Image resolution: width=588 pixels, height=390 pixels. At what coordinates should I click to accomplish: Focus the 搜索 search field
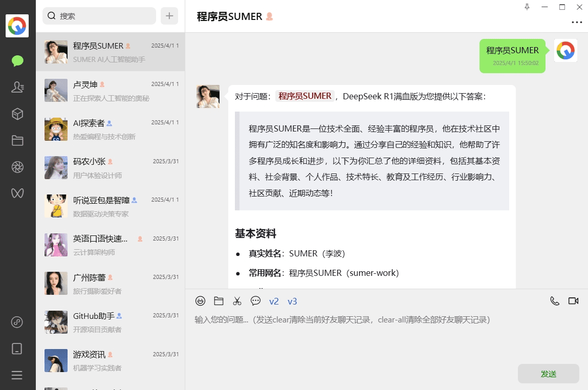click(99, 16)
